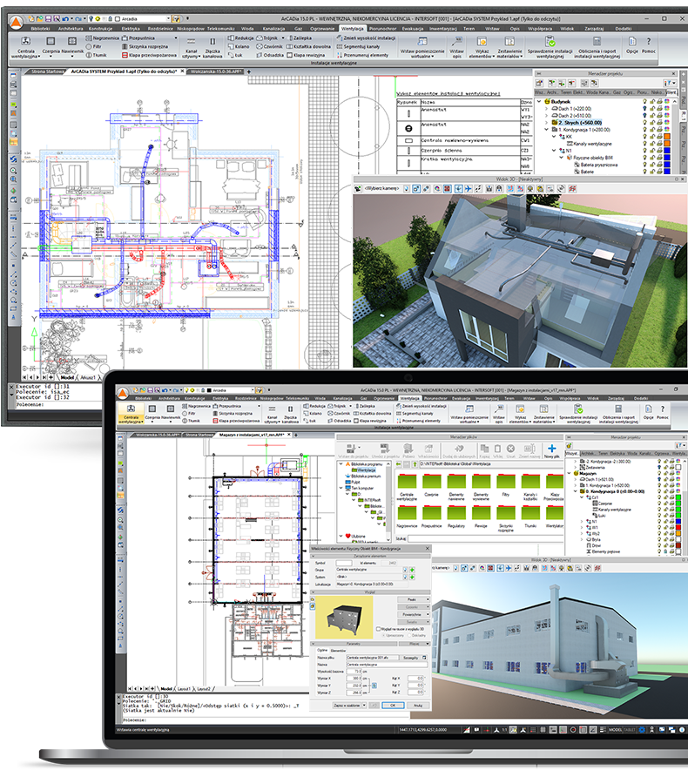Viewport: 688px width, 784px height.
Task: Open Pomoc question mark on the monitor
Action: (x=649, y=44)
